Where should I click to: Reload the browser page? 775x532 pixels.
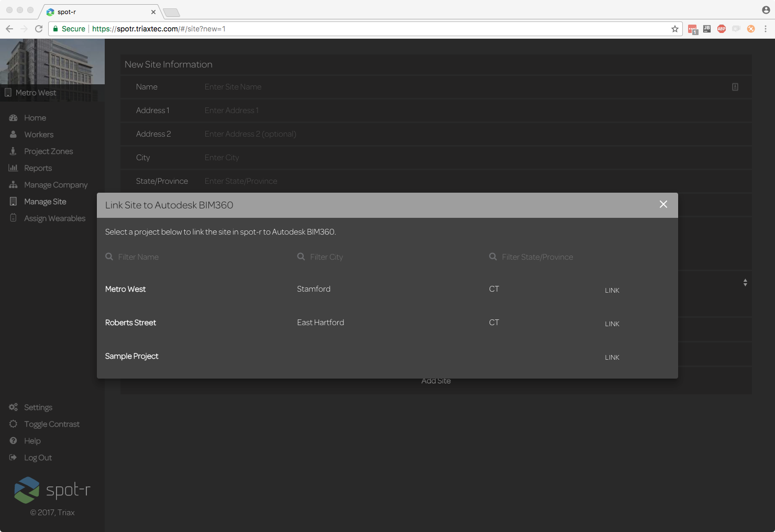[39, 29]
